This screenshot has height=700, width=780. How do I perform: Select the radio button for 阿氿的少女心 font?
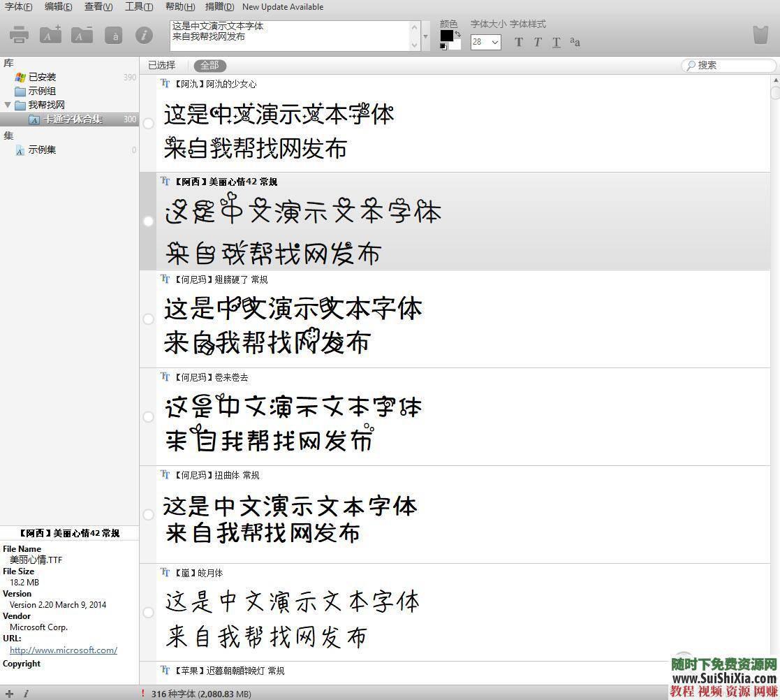(x=148, y=124)
